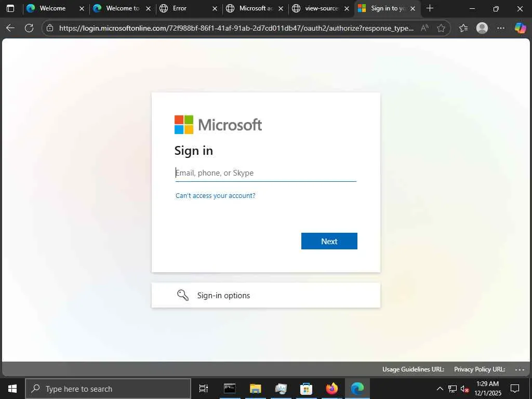Open the footer ellipsis more options

[520, 369]
